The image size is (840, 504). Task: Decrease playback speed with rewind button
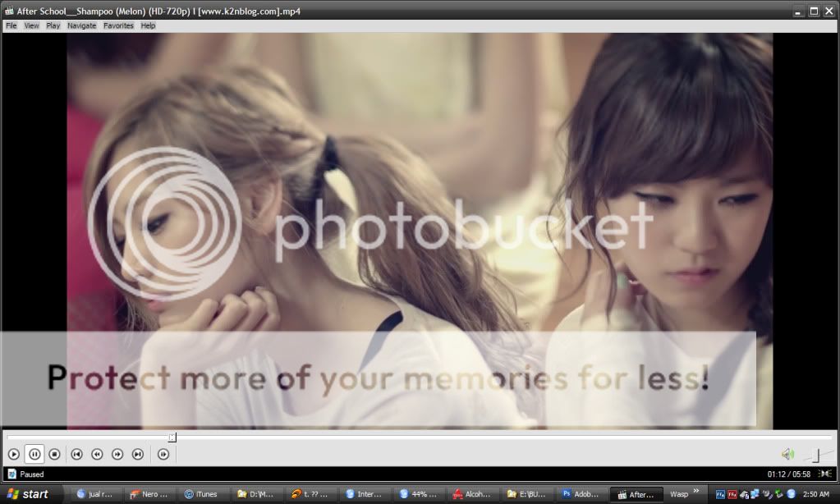[x=97, y=454]
